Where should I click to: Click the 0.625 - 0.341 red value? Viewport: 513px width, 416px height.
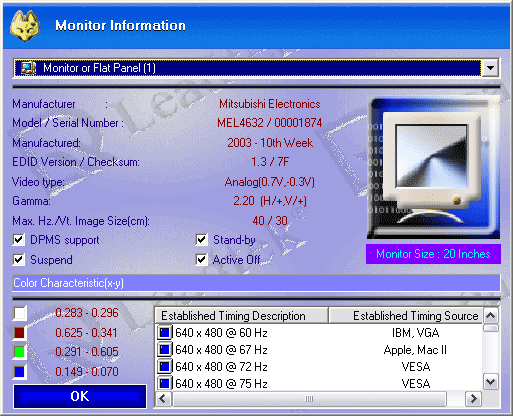pyautogui.click(x=86, y=333)
